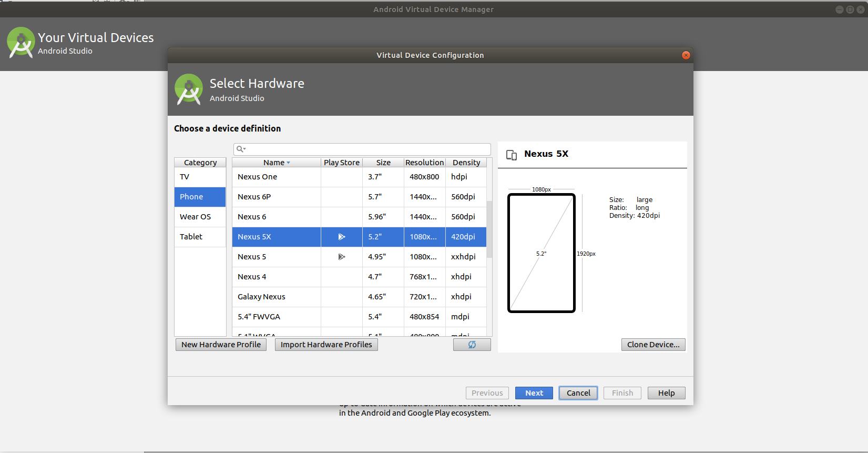Viewport: 868px width, 453px height.
Task: Select the TV category
Action: click(200, 177)
